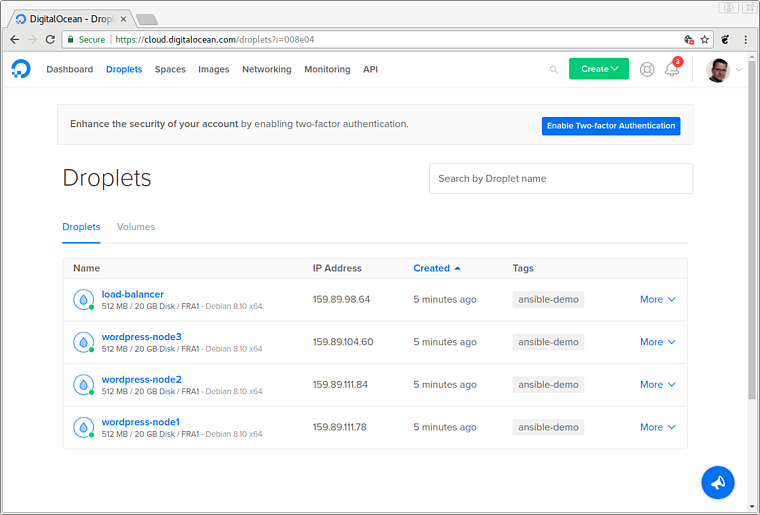This screenshot has width=760, height=515.
Task: Open Monitoring in top navigation
Action: (x=327, y=69)
